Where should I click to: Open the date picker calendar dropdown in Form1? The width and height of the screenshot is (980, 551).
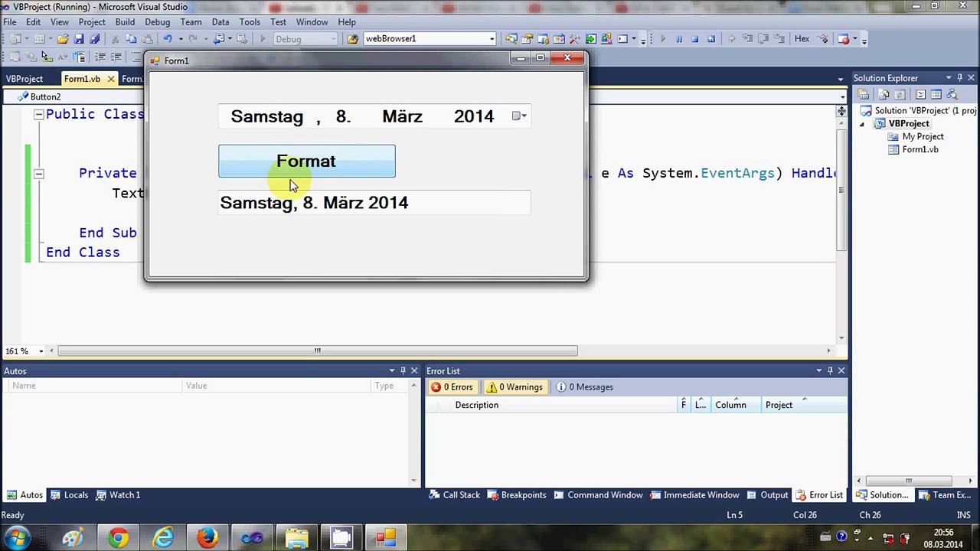coord(519,116)
